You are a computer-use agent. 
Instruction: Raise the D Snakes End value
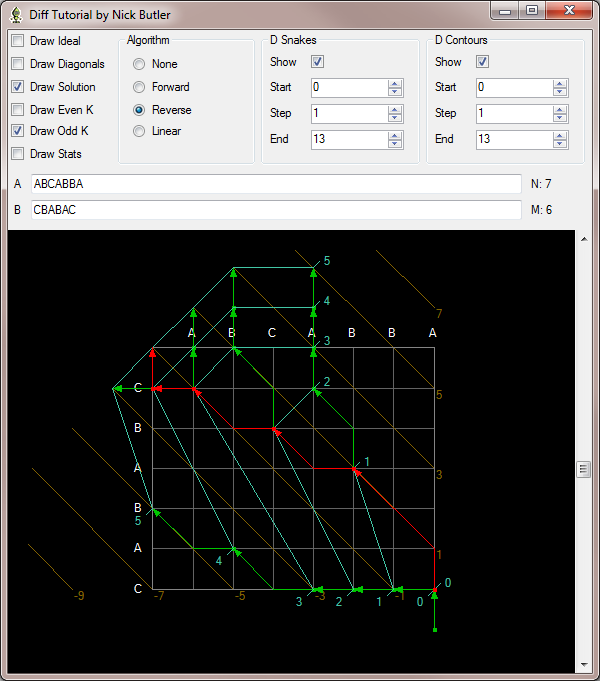[394, 136]
